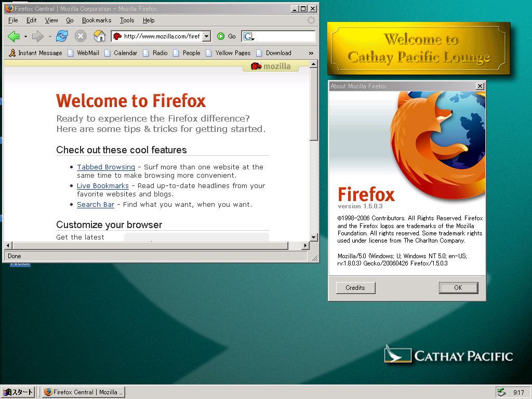The width and height of the screenshot is (532, 399).
Task: Click the horizontal scrollbar right arrow
Action: pos(305,245)
